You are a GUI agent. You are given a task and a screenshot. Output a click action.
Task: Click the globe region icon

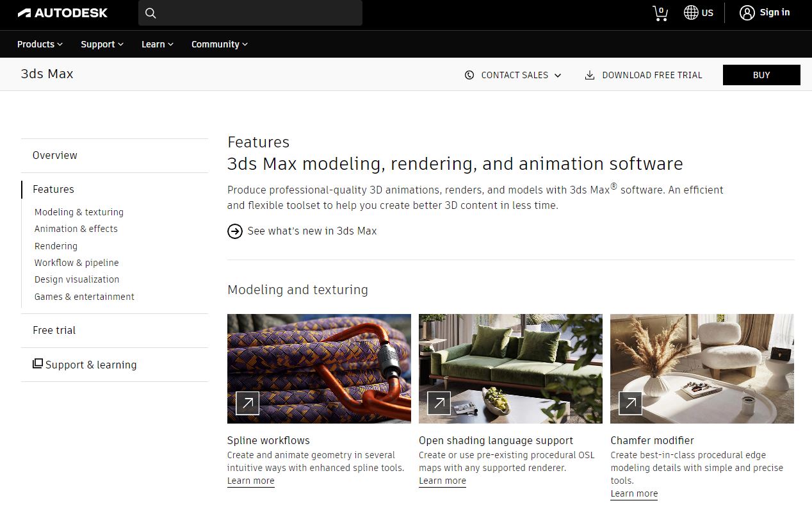coord(691,13)
